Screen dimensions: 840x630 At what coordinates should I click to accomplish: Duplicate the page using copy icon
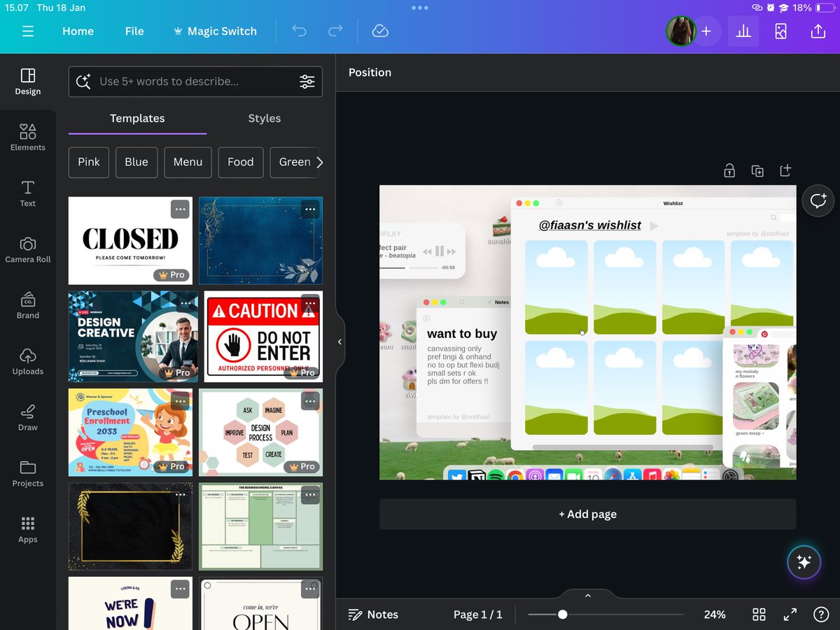[757, 170]
